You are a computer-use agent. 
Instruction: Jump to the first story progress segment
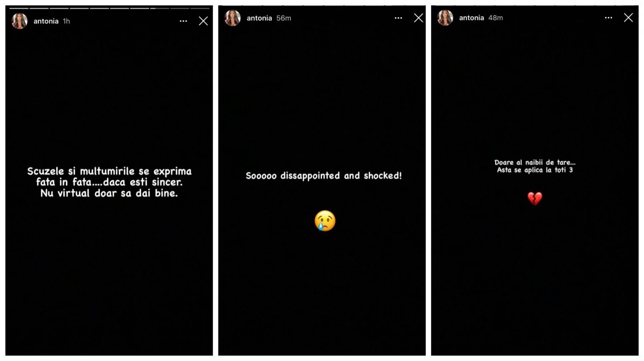(x=19, y=8)
